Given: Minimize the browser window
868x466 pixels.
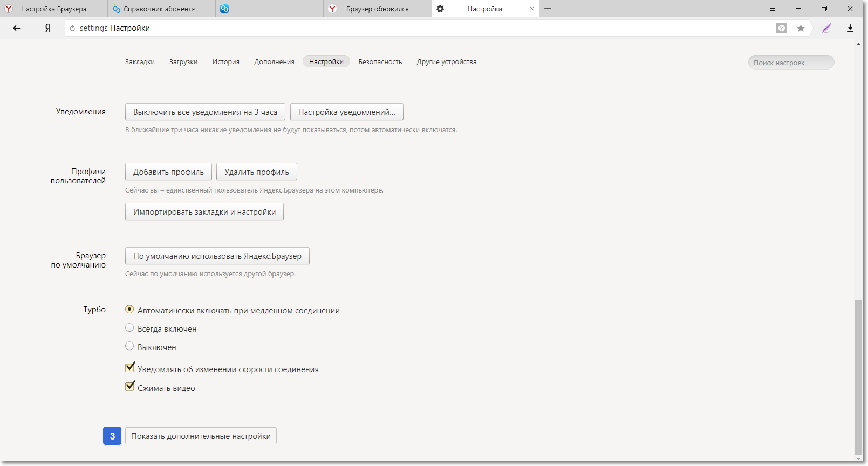Looking at the screenshot, I should [x=798, y=9].
